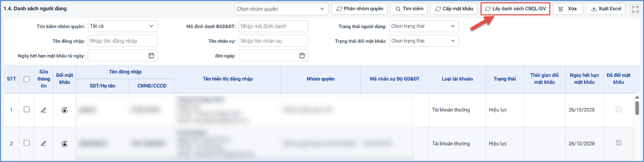644x162 pixels.
Task: Tick the select-all checkbox in table header
Action: tap(26, 79)
